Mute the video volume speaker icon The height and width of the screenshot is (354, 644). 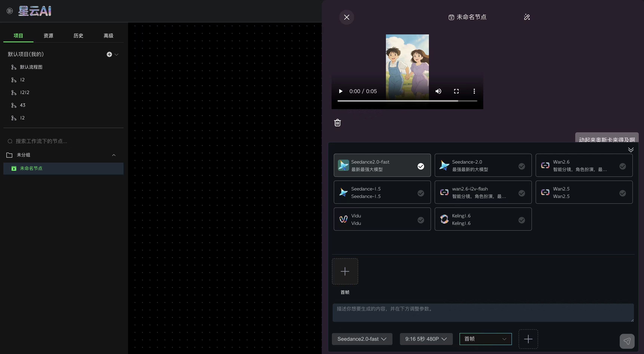(x=438, y=91)
